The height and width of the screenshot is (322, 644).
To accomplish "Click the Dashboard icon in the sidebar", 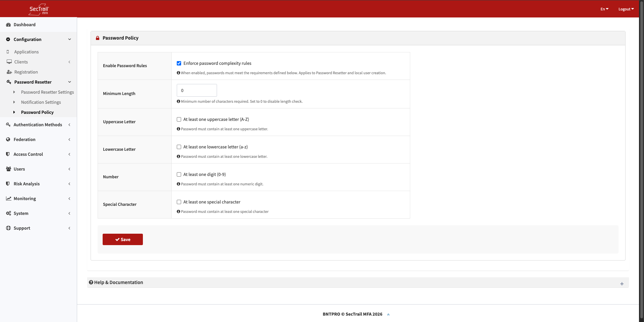I will [x=8, y=25].
